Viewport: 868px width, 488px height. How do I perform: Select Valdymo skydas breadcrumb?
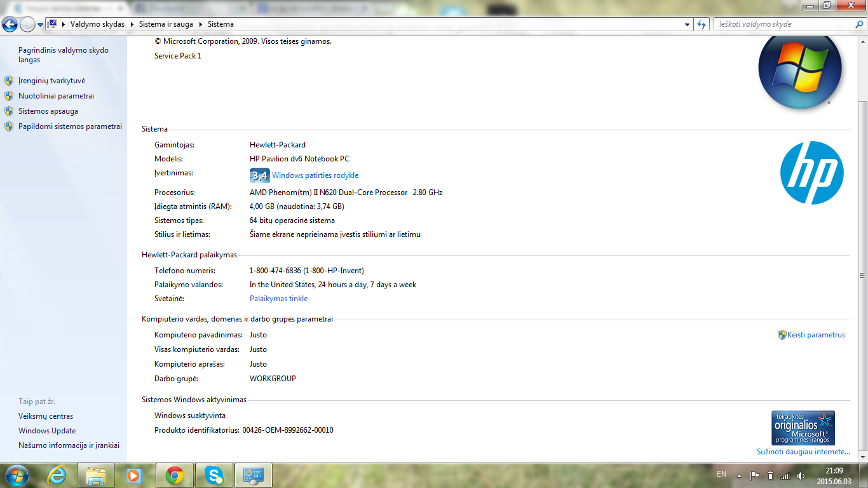pyautogui.click(x=97, y=24)
